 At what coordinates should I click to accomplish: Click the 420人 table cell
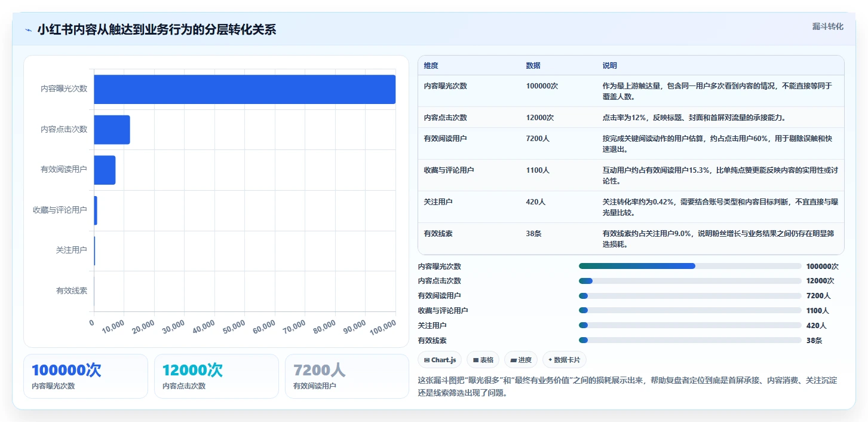(536, 201)
